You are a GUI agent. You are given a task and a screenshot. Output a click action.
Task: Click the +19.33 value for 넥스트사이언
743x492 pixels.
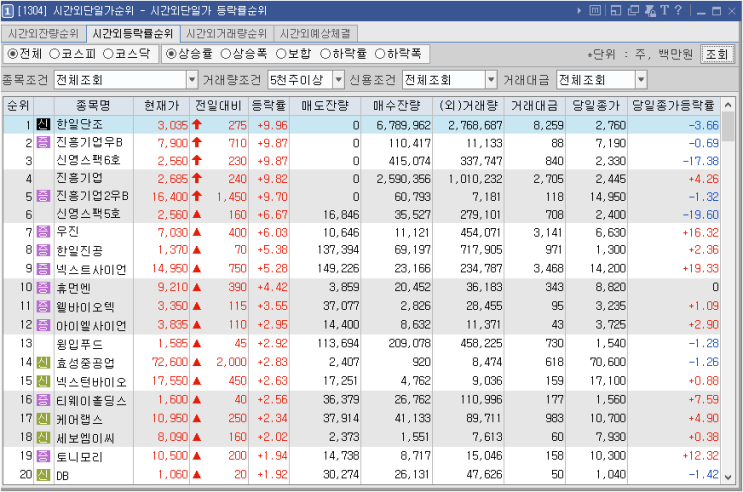701,268
